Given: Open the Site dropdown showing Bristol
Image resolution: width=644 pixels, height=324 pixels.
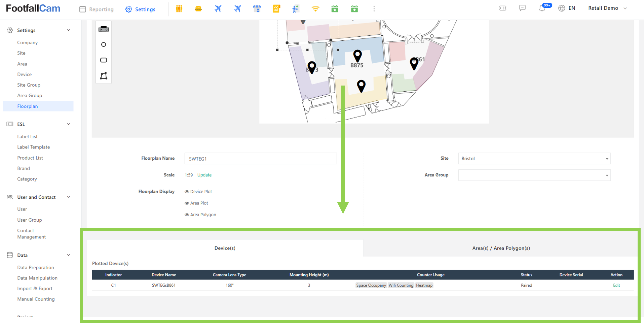Looking at the screenshot, I should (x=534, y=159).
